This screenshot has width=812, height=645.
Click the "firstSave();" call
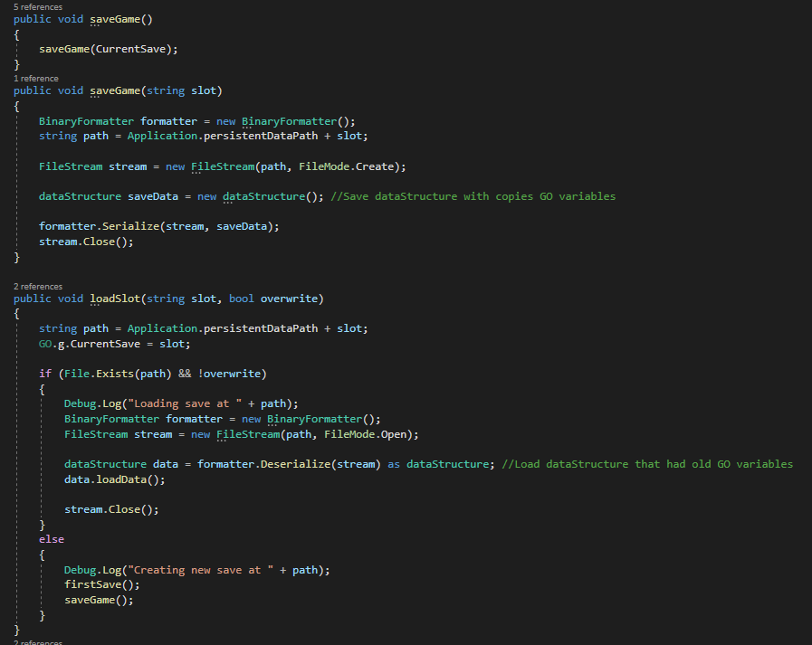point(102,585)
